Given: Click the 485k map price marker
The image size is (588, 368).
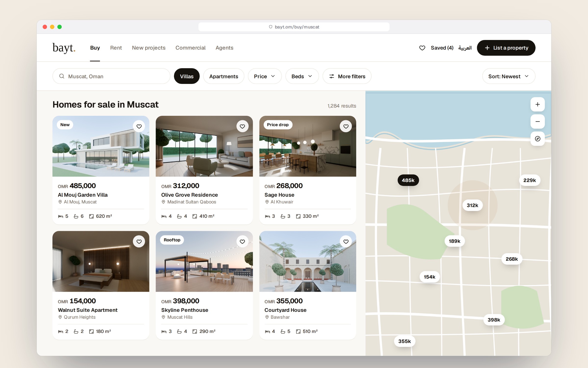Looking at the screenshot, I should click(x=408, y=180).
